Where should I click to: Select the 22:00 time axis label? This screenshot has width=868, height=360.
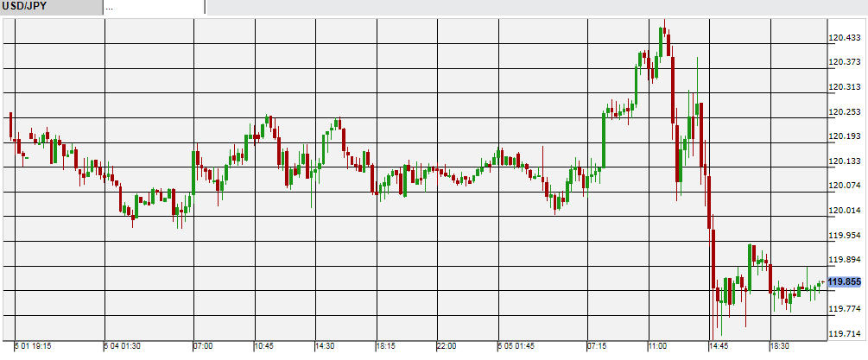pos(447,346)
